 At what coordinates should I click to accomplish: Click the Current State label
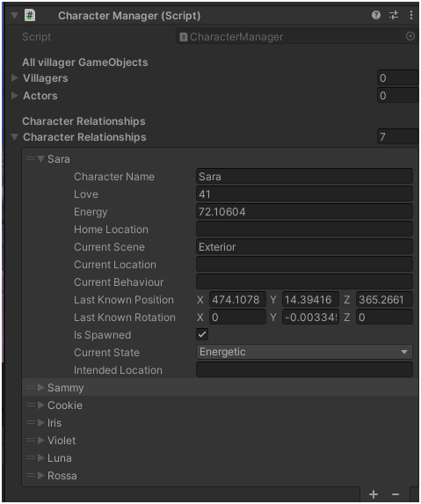pyautogui.click(x=106, y=353)
